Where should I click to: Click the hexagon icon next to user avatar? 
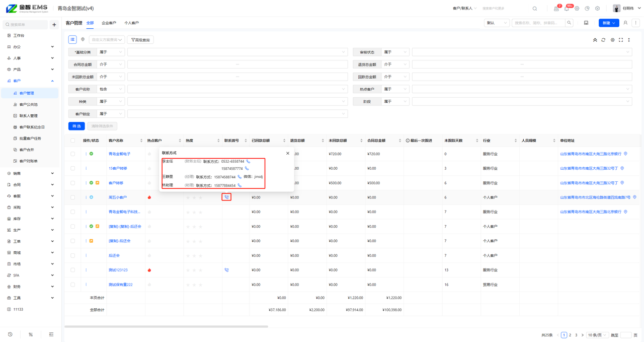598,9
